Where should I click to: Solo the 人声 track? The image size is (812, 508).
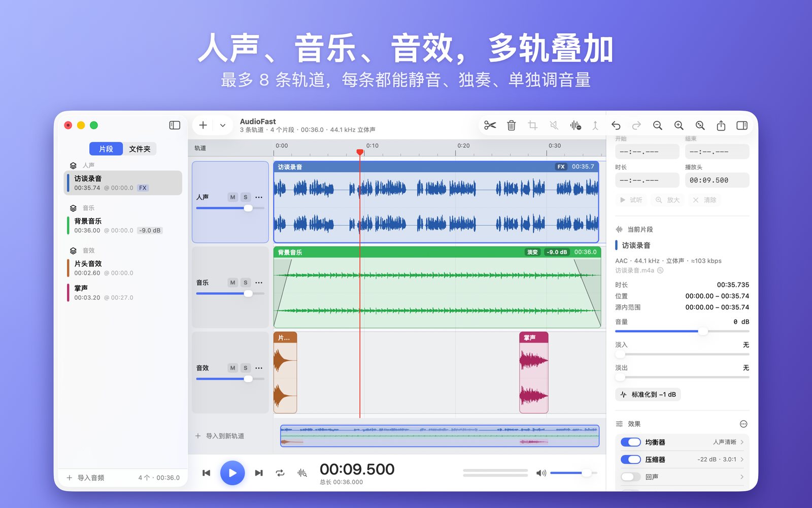(246, 197)
